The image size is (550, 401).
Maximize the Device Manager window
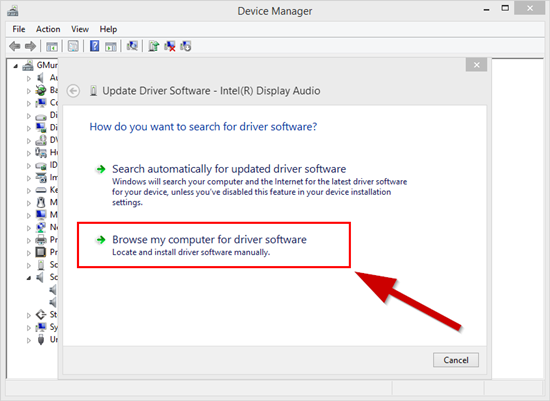pyautogui.click(x=505, y=8)
